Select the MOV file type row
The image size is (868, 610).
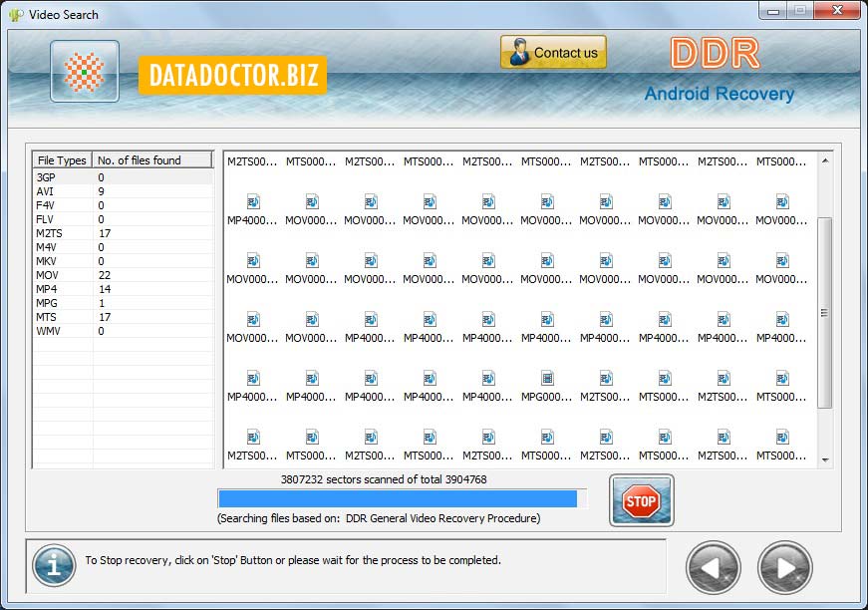(x=123, y=275)
